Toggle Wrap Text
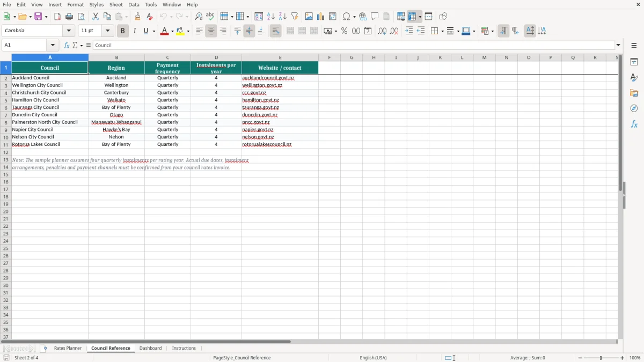This screenshot has height=362, width=644. (x=275, y=31)
